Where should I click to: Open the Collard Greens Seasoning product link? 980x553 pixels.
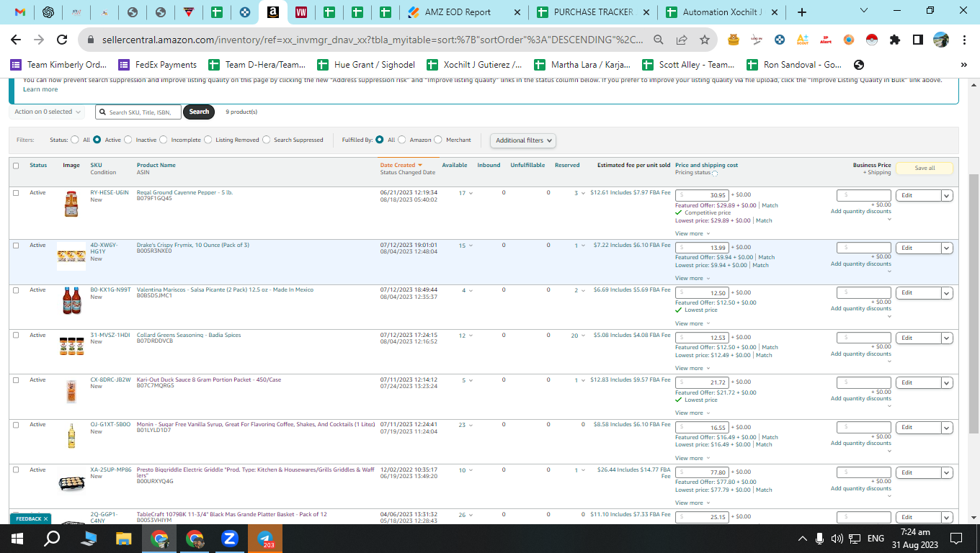point(189,335)
